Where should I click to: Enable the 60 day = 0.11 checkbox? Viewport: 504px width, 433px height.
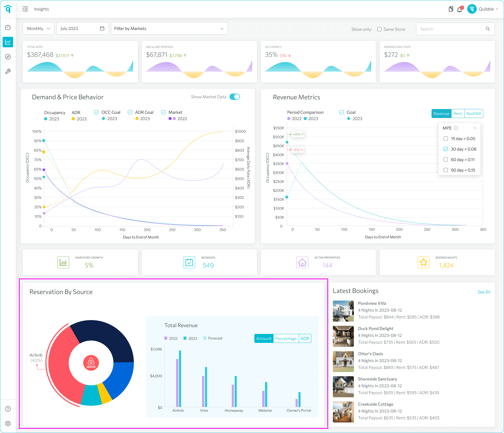coord(446,159)
